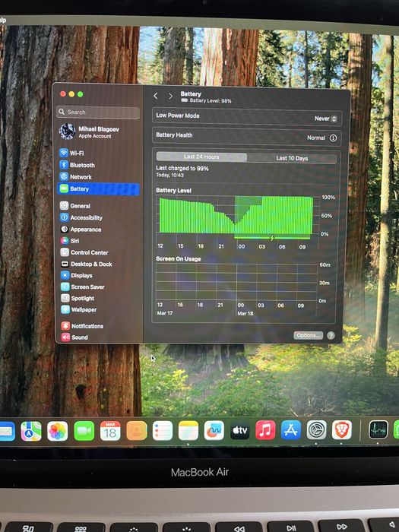Click the Battery Level chart
The width and height of the screenshot is (399, 532).
(237, 217)
